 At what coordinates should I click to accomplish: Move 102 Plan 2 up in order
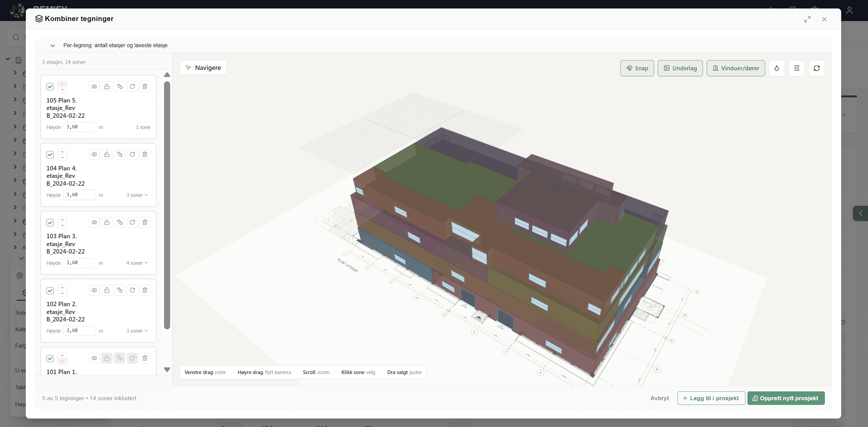(x=62, y=287)
